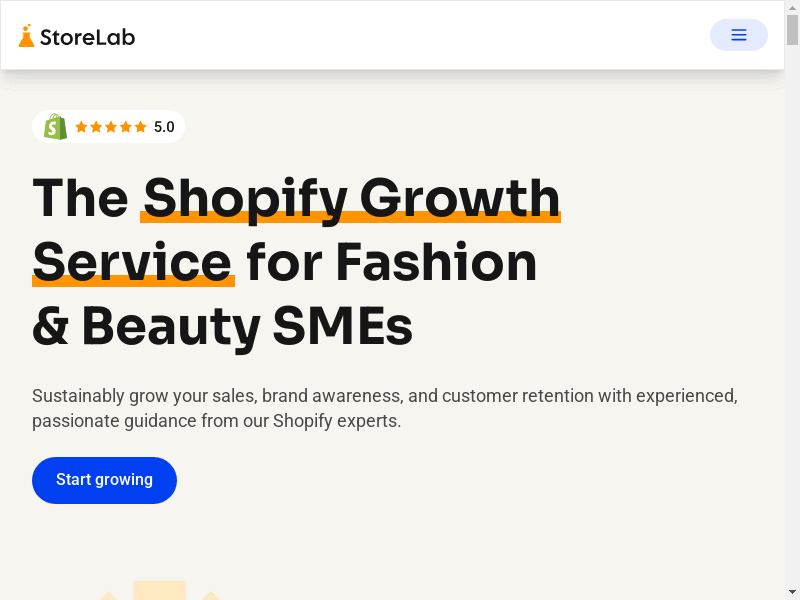Click the fourth orange rating star
This screenshot has height=600, width=800.
coord(126,127)
